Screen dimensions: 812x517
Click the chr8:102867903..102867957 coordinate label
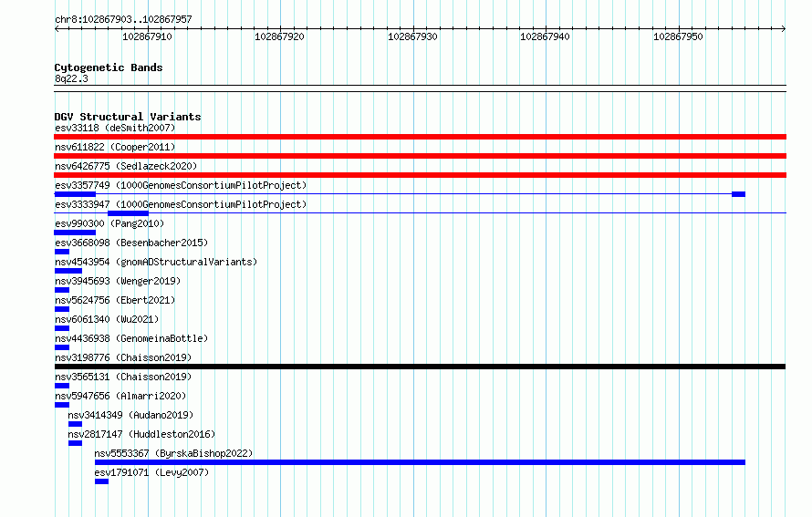[x=123, y=19]
